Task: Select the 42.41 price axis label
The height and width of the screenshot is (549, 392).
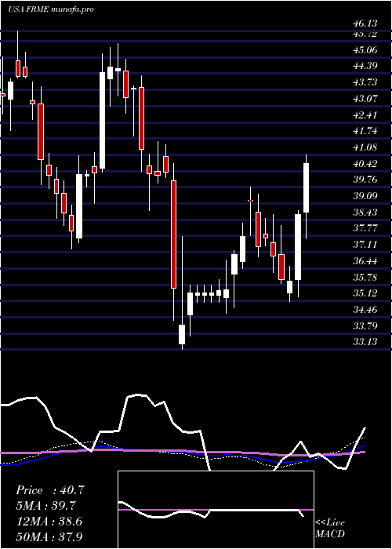Action: pos(365,115)
